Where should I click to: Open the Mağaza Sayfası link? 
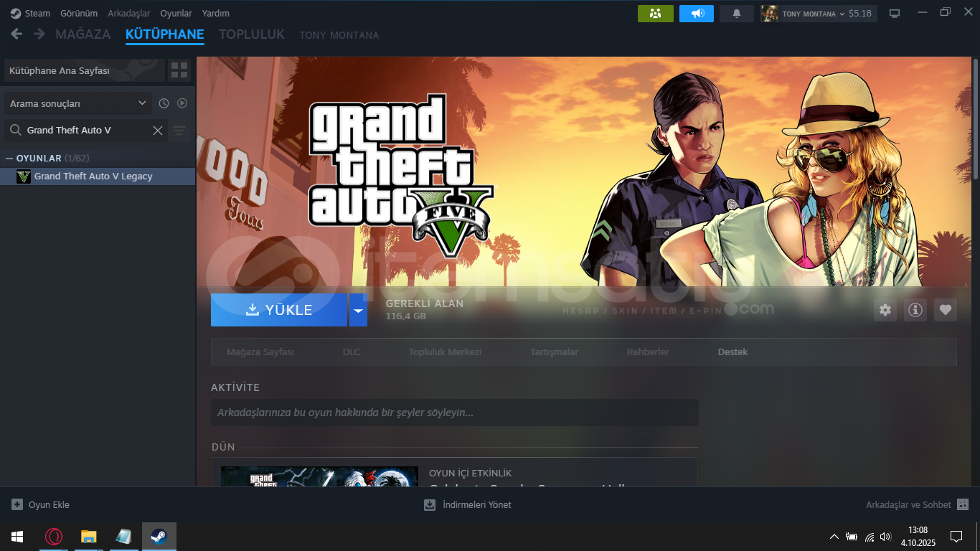pos(260,352)
